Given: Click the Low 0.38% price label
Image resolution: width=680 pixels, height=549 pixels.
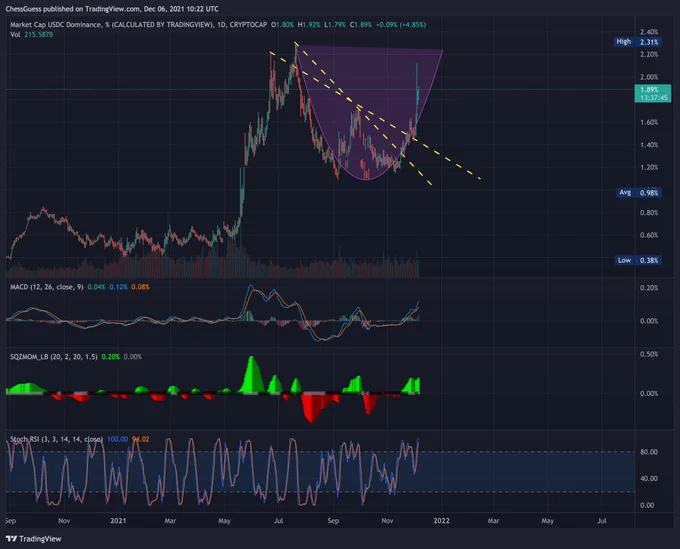Looking at the screenshot, I should pos(638,260).
